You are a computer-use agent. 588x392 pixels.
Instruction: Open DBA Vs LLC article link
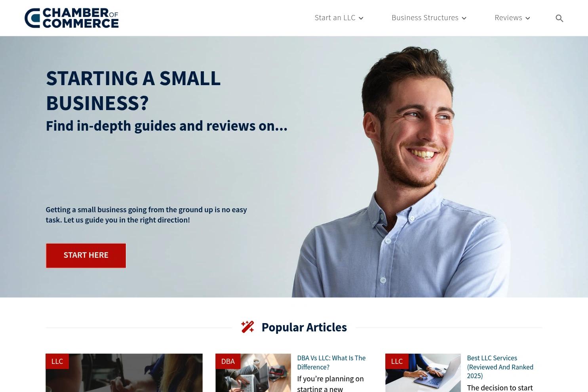click(x=331, y=362)
